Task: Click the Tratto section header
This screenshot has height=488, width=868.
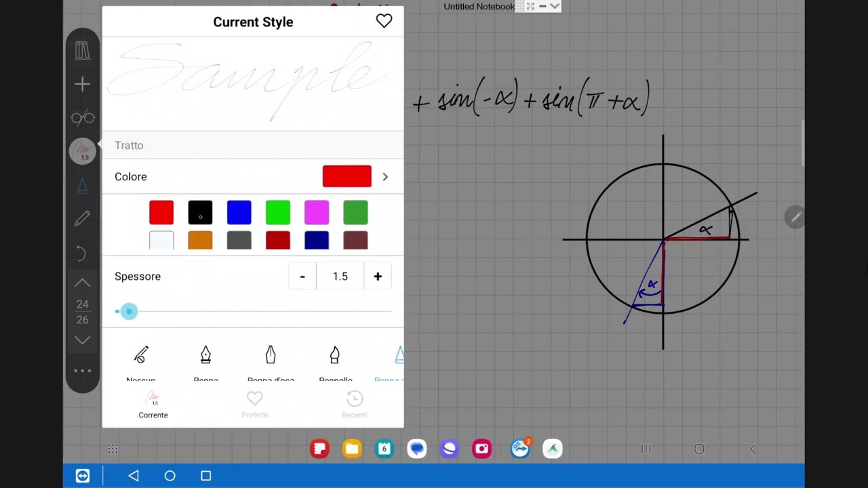Action: tap(253, 145)
